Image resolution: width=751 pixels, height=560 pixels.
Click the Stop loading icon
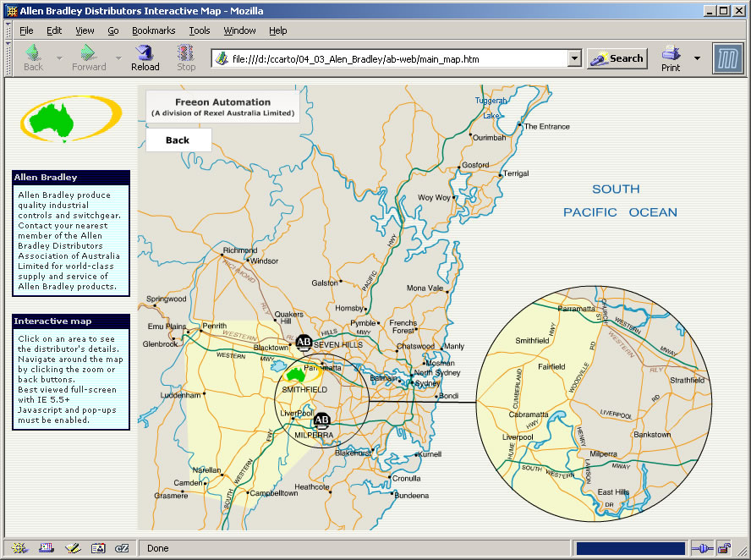click(186, 58)
